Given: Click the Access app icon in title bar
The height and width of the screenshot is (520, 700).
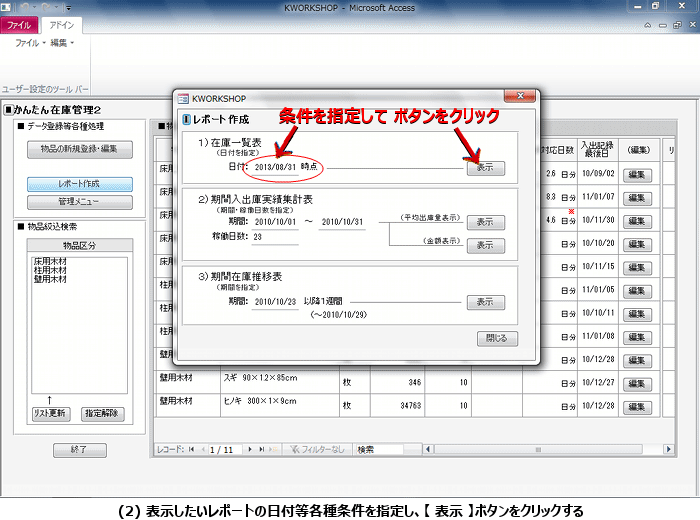Looking at the screenshot, I should click(x=5, y=7).
